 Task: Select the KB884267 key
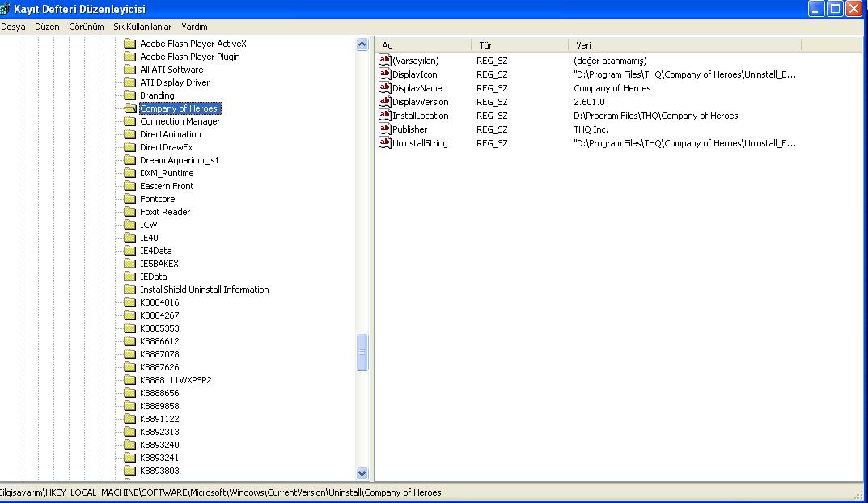(x=159, y=315)
